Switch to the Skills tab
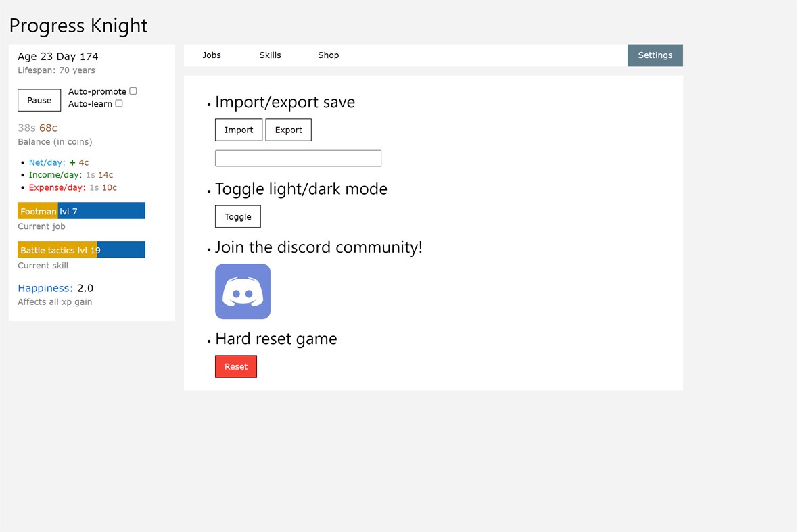Image resolution: width=798 pixels, height=532 pixels. click(x=270, y=55)
